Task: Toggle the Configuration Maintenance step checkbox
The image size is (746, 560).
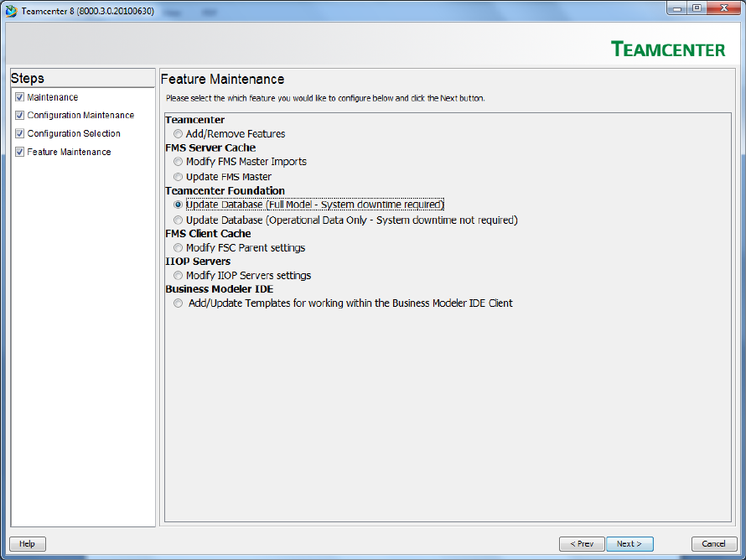Action: [19, 115]
